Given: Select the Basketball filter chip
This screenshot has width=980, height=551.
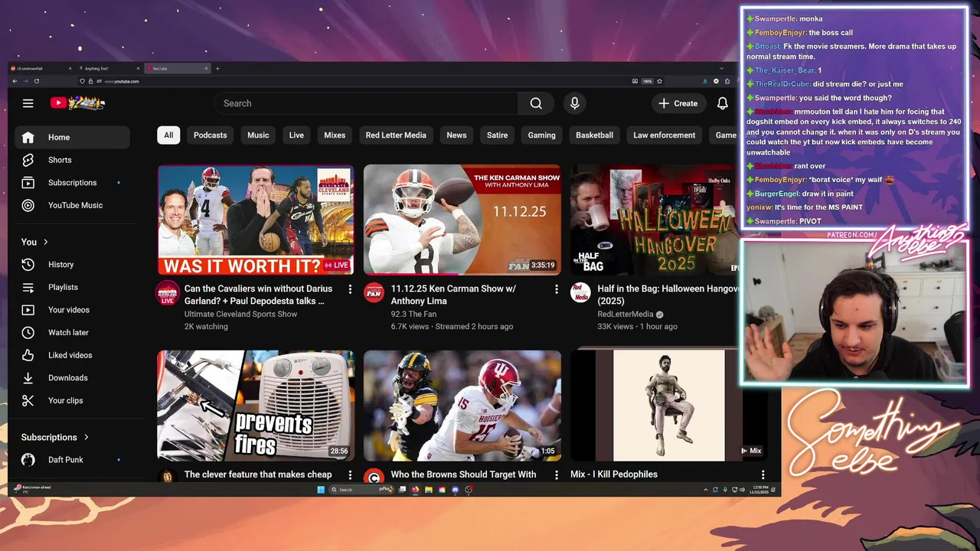Looking at the screenshot, I should 594,135.
